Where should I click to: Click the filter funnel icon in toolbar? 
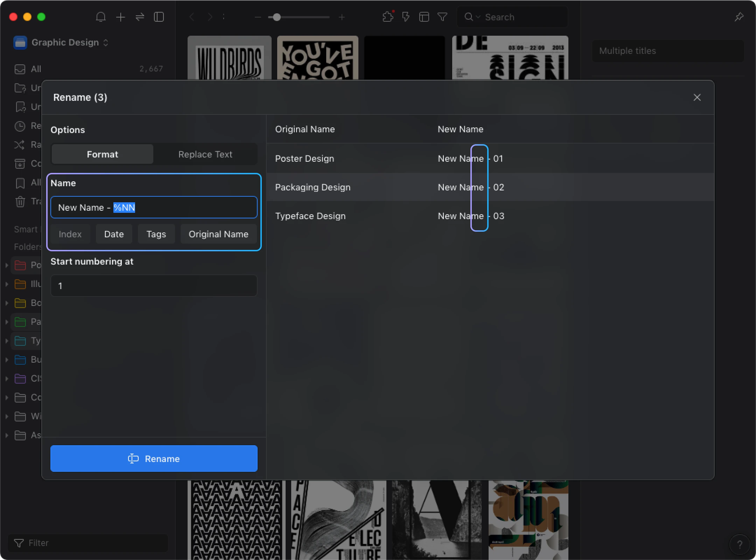click(x=442, y=17)
